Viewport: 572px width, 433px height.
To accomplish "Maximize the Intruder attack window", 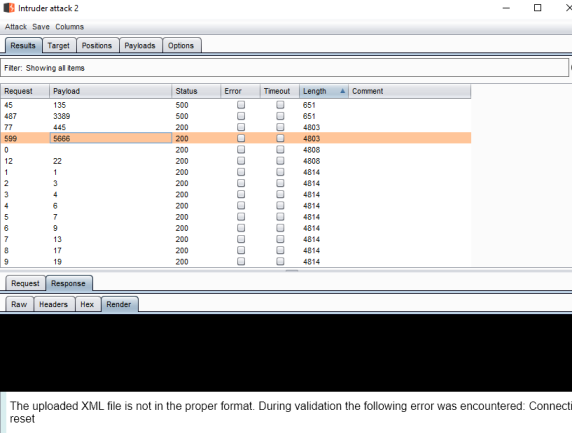I will point(537,8).
